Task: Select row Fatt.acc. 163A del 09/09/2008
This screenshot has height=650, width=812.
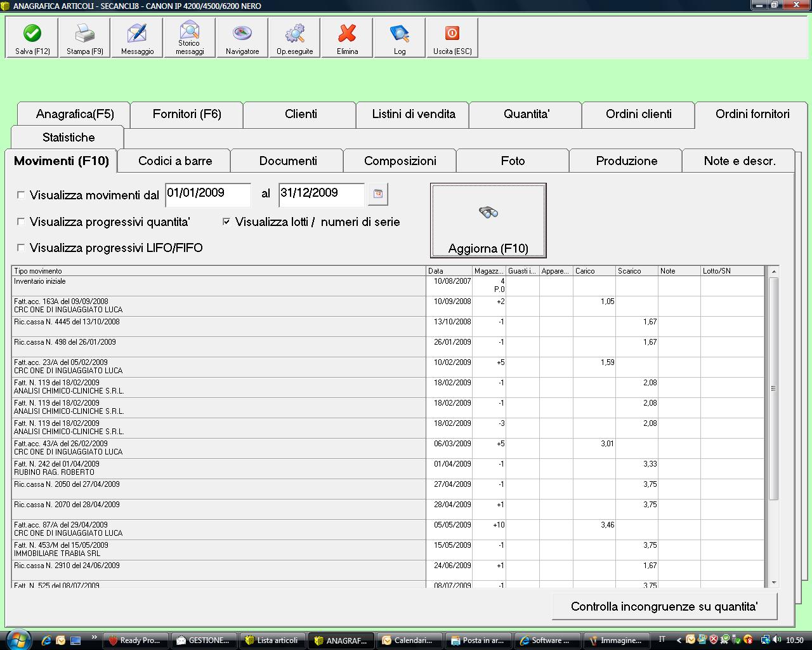Action: click(x=388, y=306)
